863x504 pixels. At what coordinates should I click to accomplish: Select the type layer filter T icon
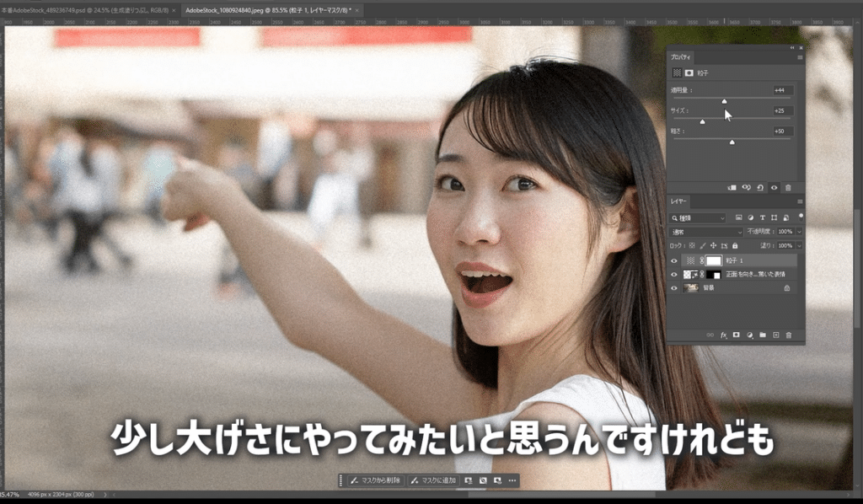(x=763, y=217)
